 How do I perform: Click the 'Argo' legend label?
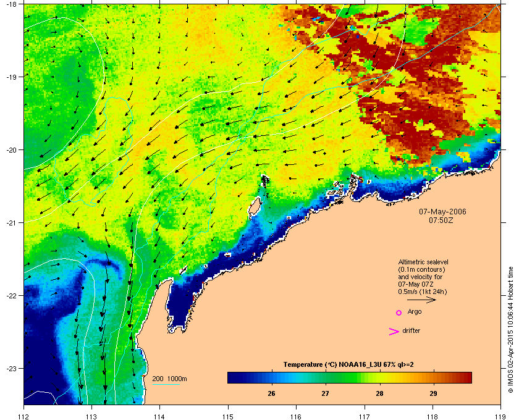(415, 311)
